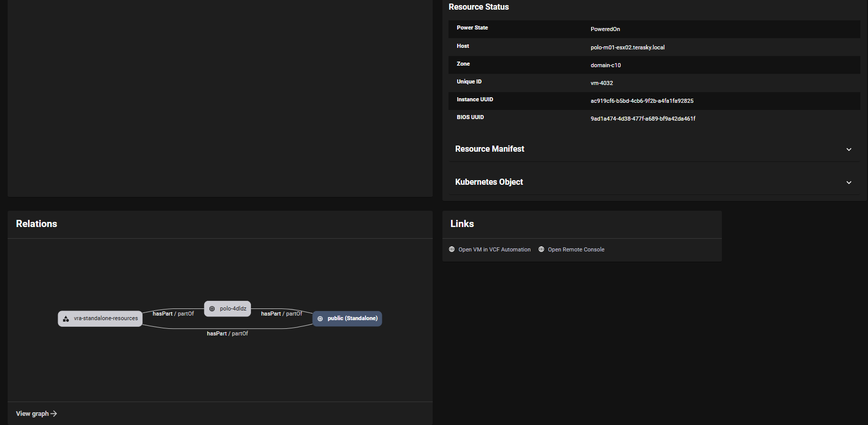Expand the Kubernetes Object section chevron
The height and width of the screenshot is (425, 868).
(x=849, y=182)
